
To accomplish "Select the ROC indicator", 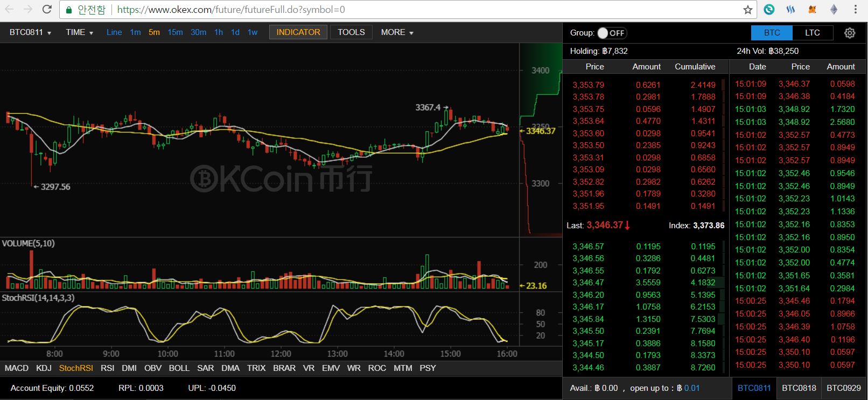I will [x=377, y=368].
